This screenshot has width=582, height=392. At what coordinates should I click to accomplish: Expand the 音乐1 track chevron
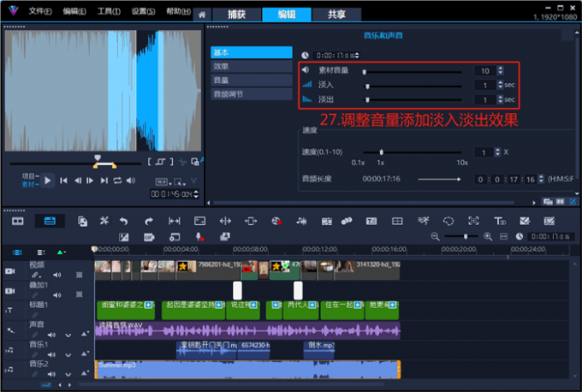pyautogui.click(x=68, y=355)
